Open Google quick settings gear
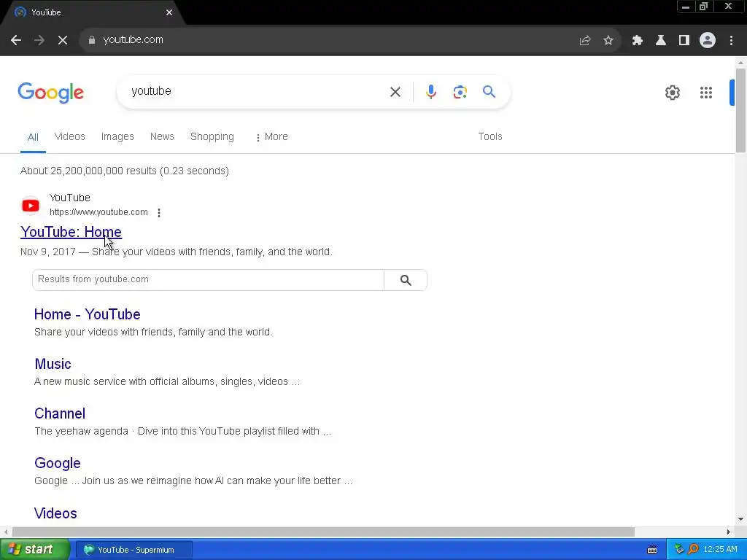Image resolution: width=747 pixels, height=560 pixels. coord(672,93)
